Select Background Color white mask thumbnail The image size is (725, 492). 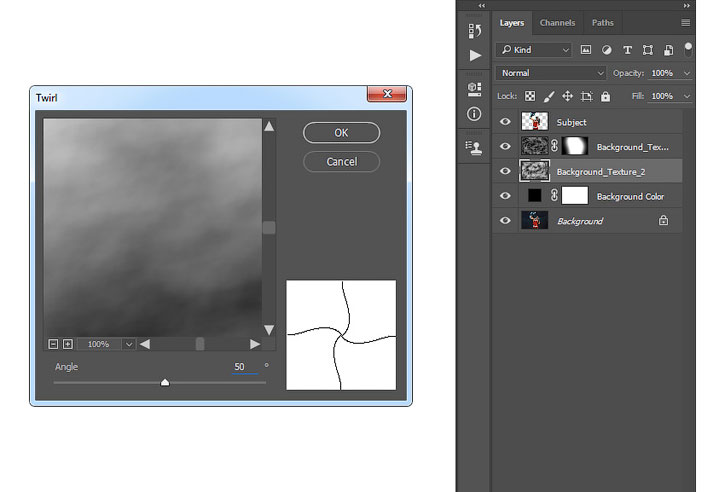574,196
